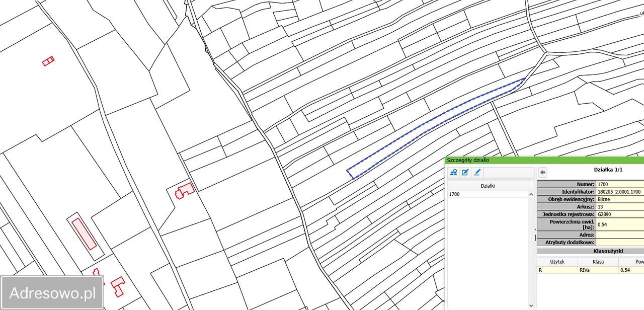644x310 pixels.
Task: Click the Użytek column header
Action: 557,262
